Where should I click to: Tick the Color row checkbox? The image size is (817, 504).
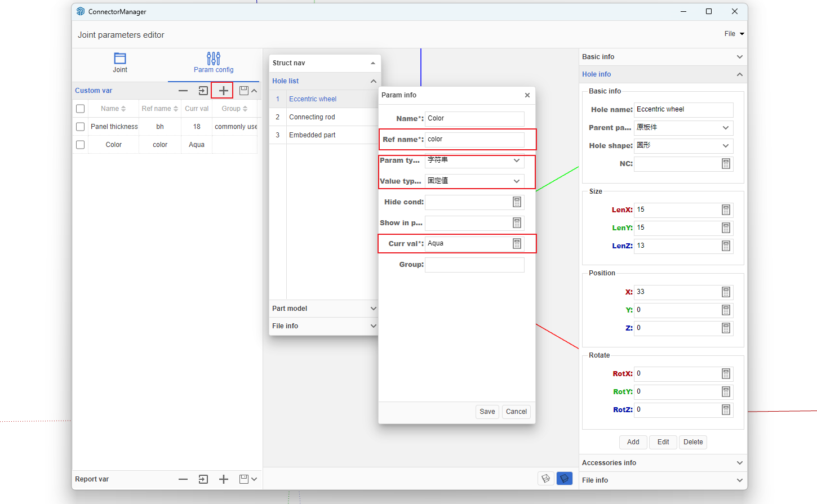[x=81, y=145]
